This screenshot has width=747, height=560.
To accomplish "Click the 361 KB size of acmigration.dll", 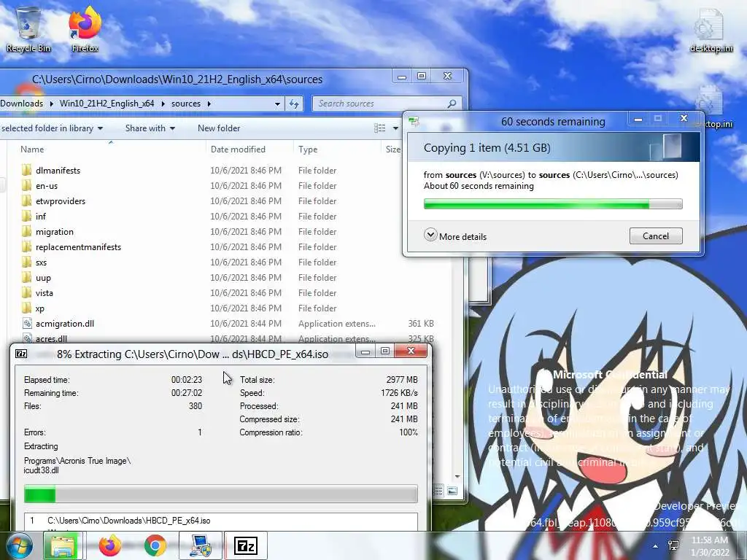I will (x=421, y=324).
